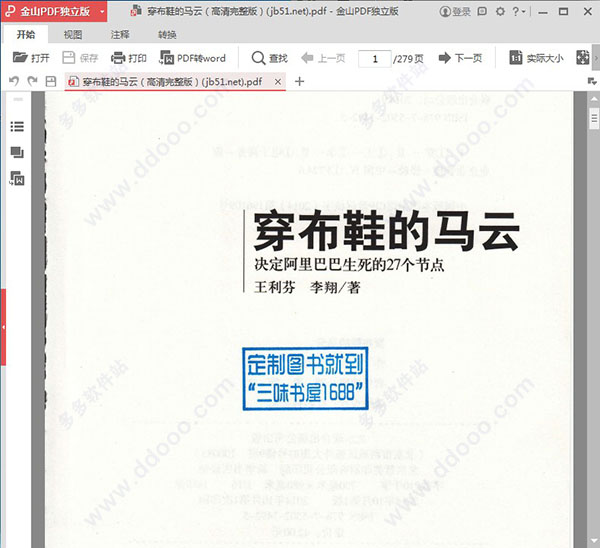Click the sidebar PDF convert icon
Screen dimensions: 600x548
(x=17, y=178)
